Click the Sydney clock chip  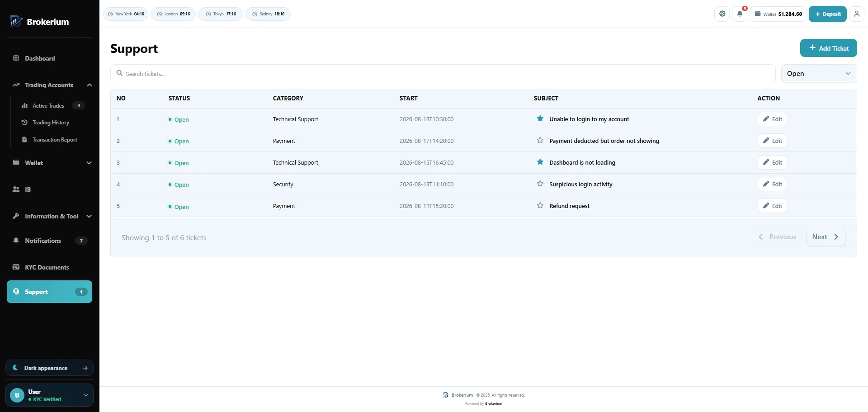point(268,14)
